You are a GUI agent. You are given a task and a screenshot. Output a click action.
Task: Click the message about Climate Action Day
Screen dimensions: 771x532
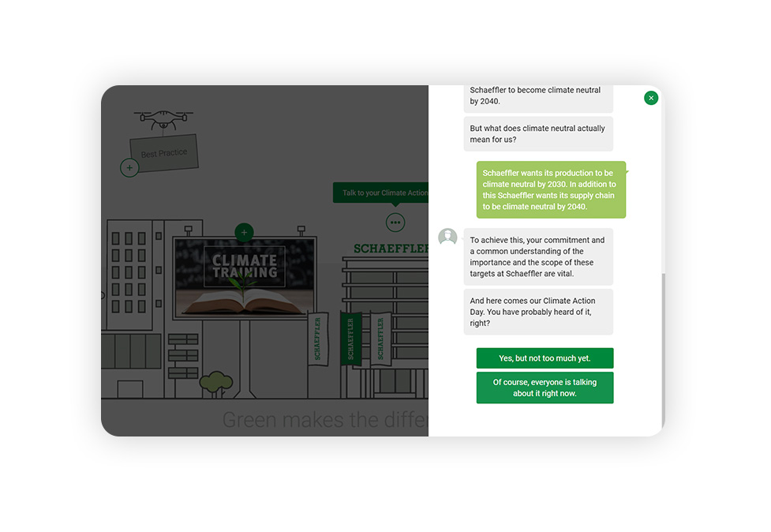point(537,311)
